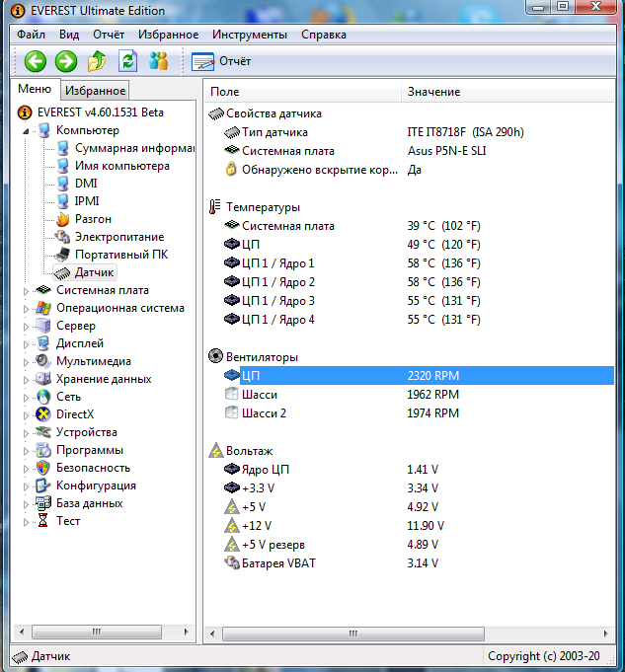Click the flame icon next to Разгон
The height and width of the screenshot is (672, 625).
[62, 219]
